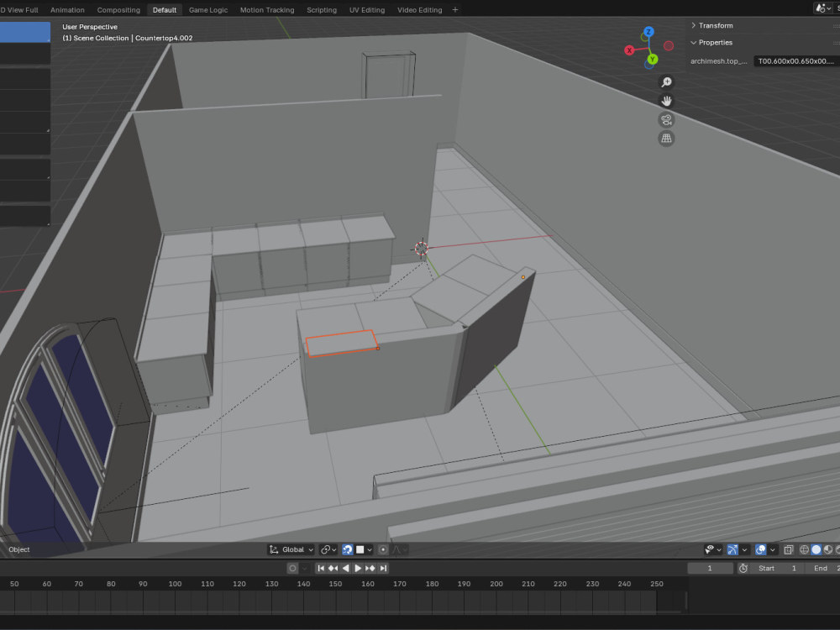The height and width of the screenshot is (630, 840).
Task: Jump to the timeline end frame
Action: [383, 569]
